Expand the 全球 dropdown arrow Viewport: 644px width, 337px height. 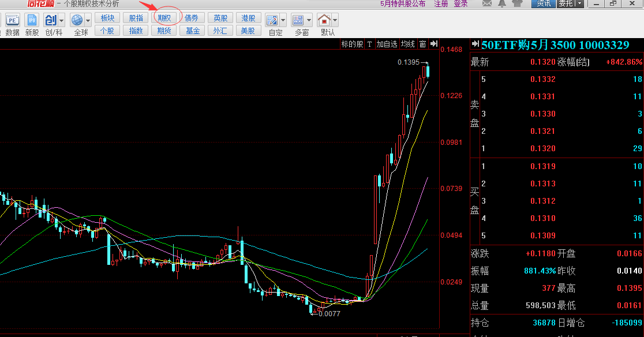point(88,20)
